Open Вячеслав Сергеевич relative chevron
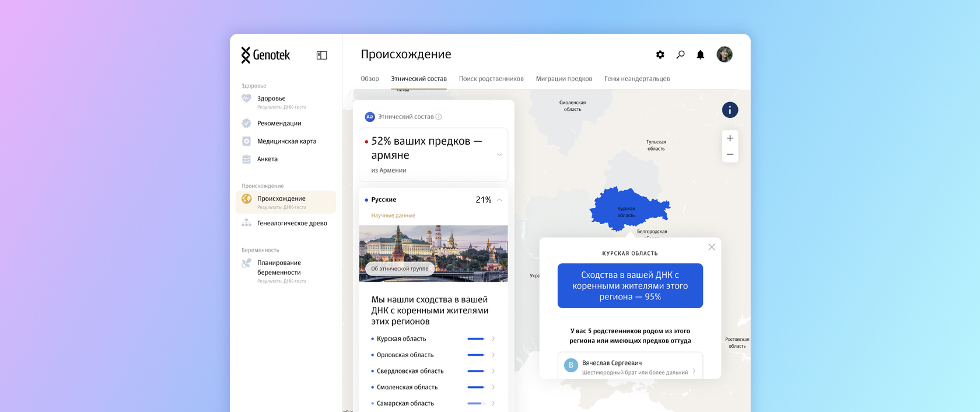 pos(694,371)
